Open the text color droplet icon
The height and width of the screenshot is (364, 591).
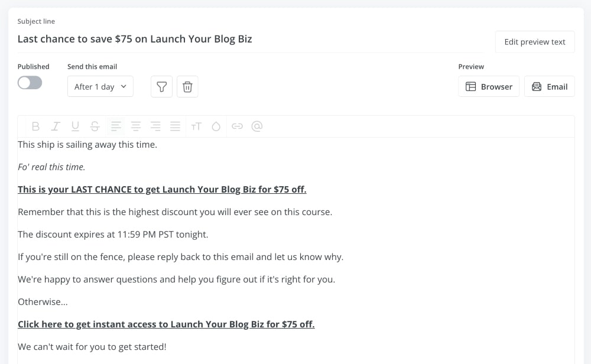click(x=216, y=126)
